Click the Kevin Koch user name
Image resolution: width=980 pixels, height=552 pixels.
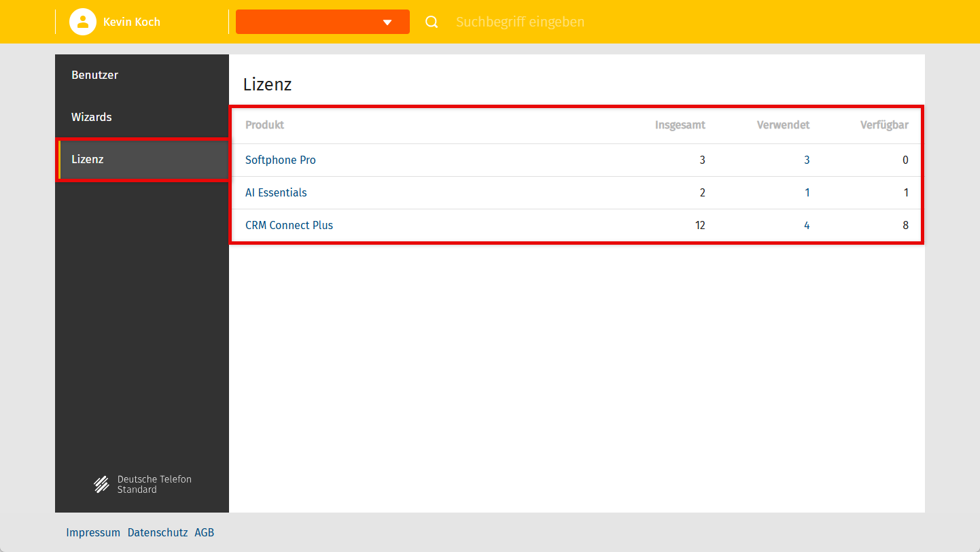click(132, 22)
